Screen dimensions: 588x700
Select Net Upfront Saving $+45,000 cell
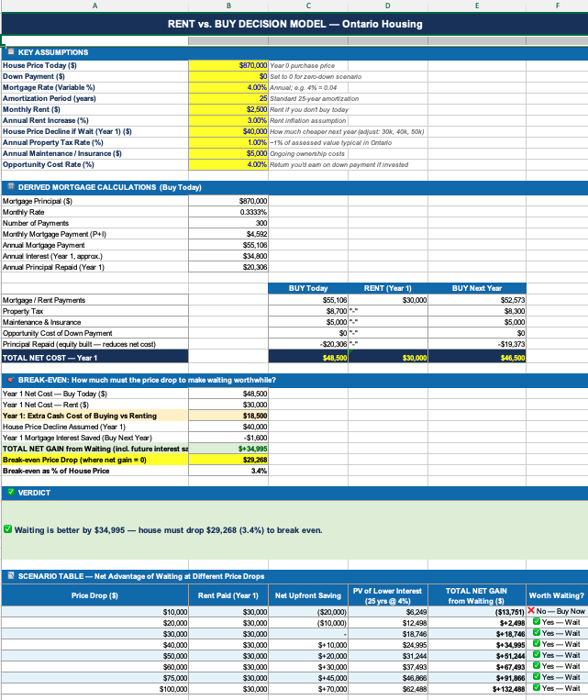click(308, 678)
